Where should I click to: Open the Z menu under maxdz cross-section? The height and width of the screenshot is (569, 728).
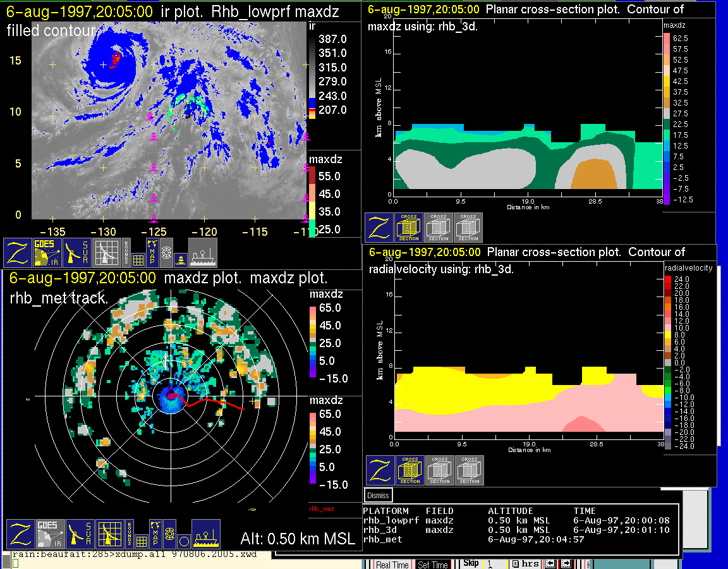pos(379,228)
